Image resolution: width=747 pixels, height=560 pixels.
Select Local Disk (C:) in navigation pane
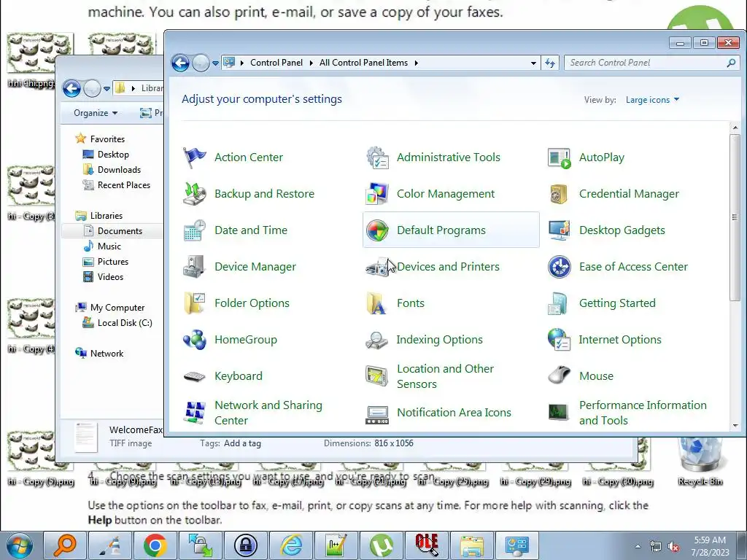[125, 323]
